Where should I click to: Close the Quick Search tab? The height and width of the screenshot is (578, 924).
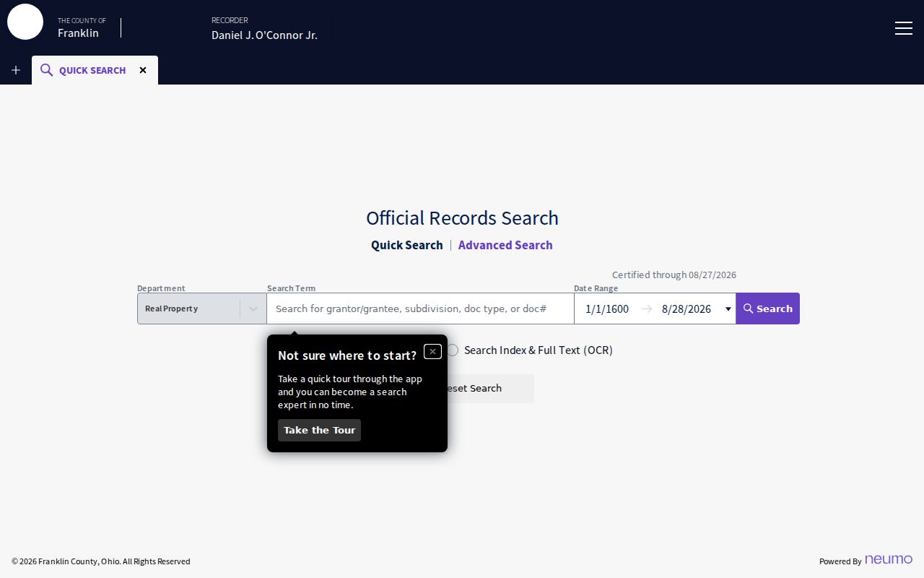pyautogui.click(x=143, y=70)
